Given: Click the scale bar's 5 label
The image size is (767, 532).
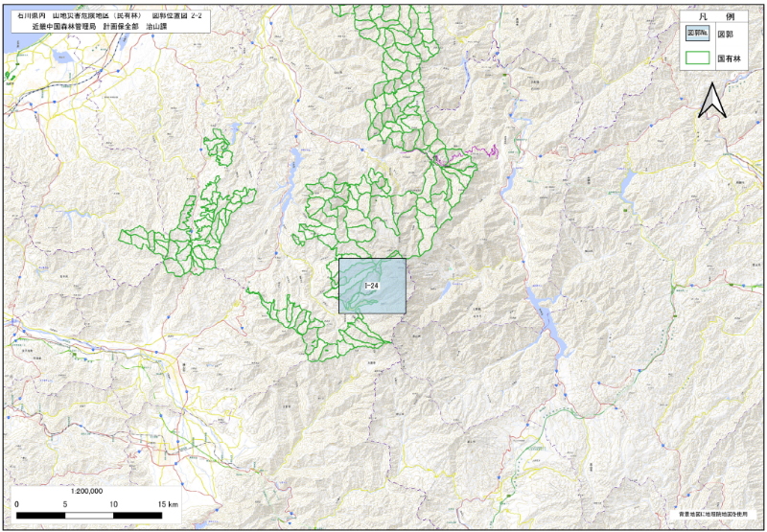Looking at the screenshot, I should coord(64,504).
